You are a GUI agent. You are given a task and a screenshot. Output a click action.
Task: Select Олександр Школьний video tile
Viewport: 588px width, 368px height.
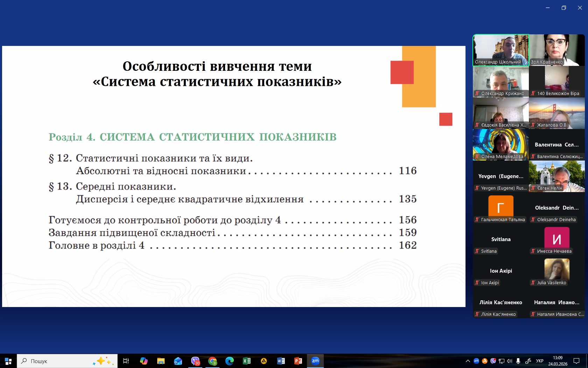click(501, 50)
